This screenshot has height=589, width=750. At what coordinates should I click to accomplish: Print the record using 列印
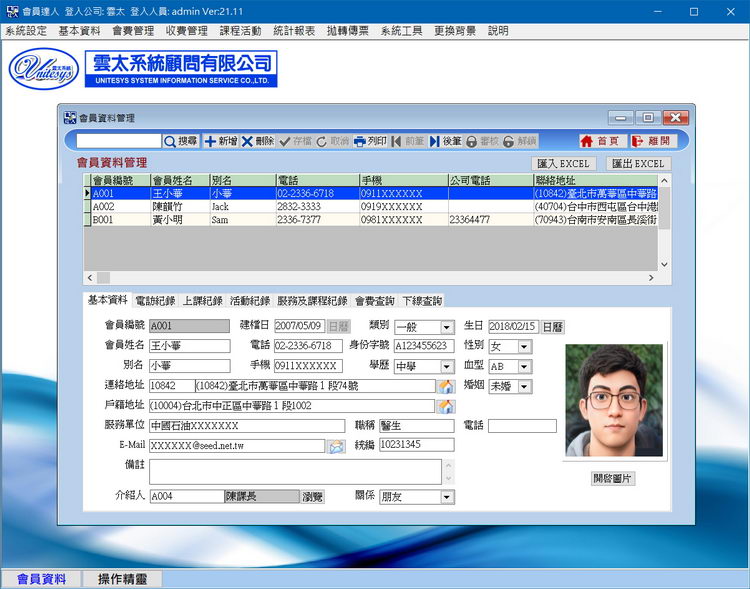[370, 142]
